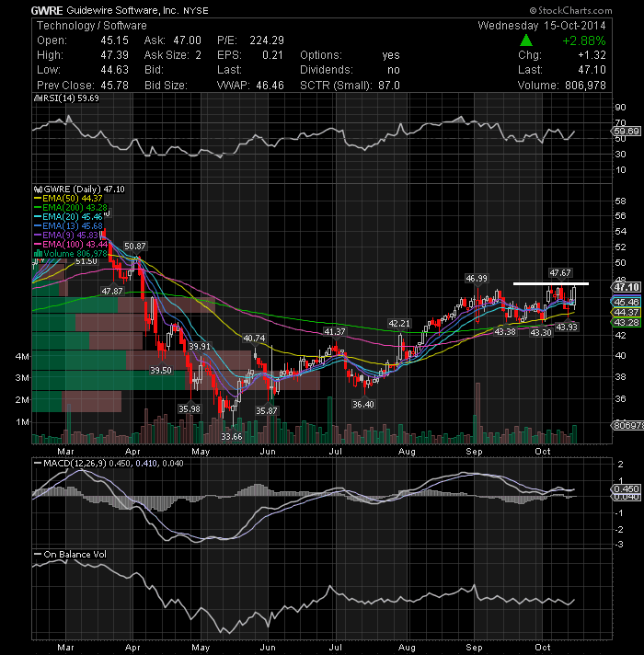Viewport: 644px width, 655px height.
Task: Click the 90 level on RSI axis
Action: 620,108
